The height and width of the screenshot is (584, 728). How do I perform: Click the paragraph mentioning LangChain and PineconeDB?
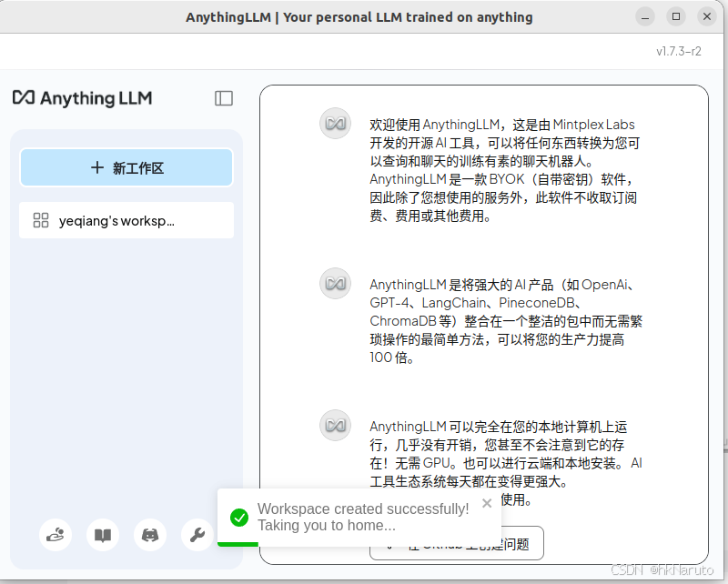point(506,321)
